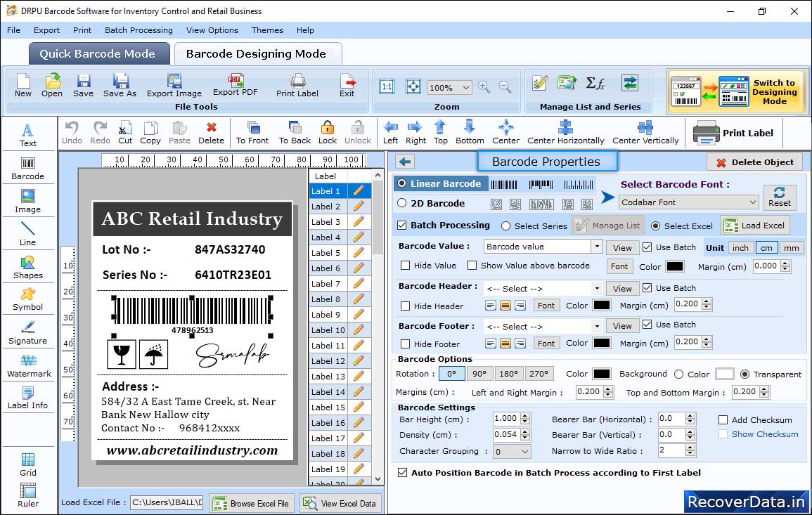The image size is (812, 515).
Task: Choose the Line drawing tool
Action: (x=28, y=234)
